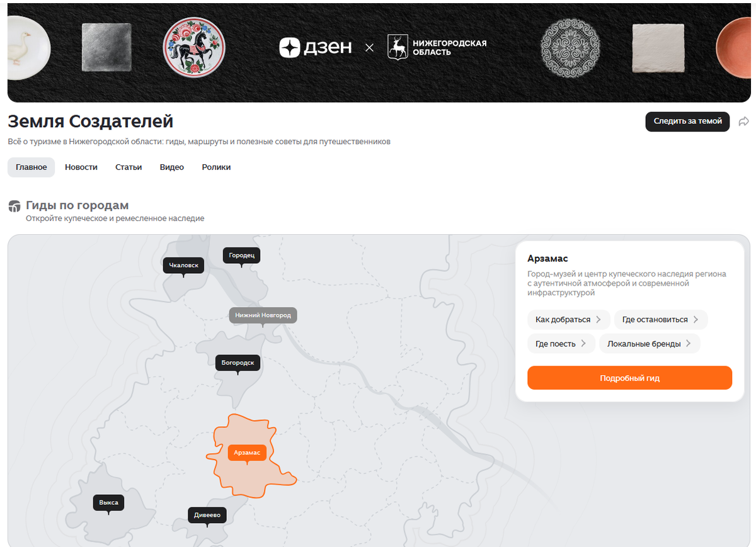Viewport: 756px width, 547px height.
Task: Click the Арзамас card title
Action: (548, 259)
